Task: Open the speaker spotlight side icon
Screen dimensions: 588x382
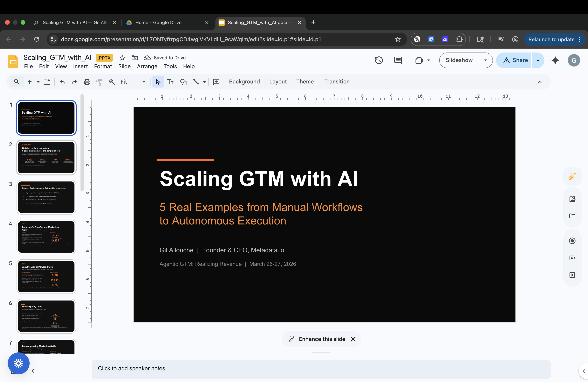Action: (572, 258)
